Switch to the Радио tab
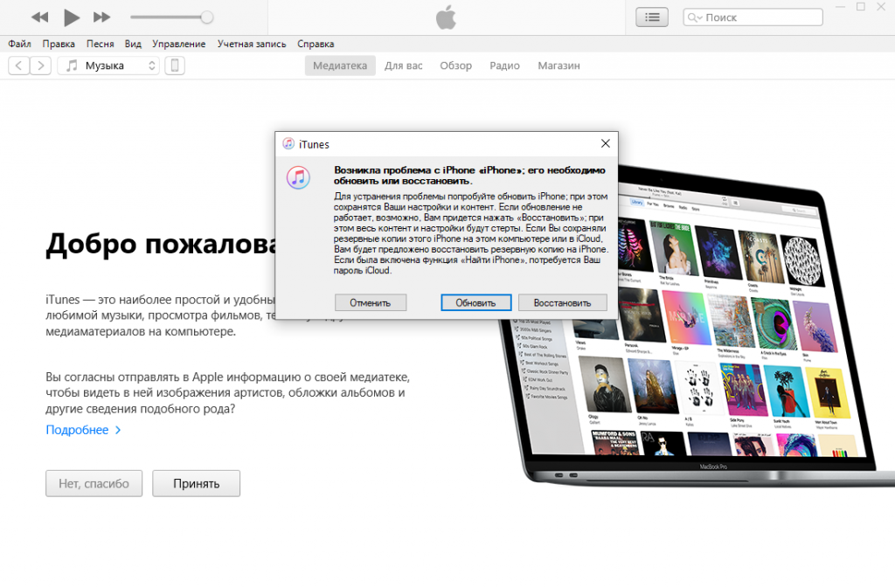 point(504,66)
